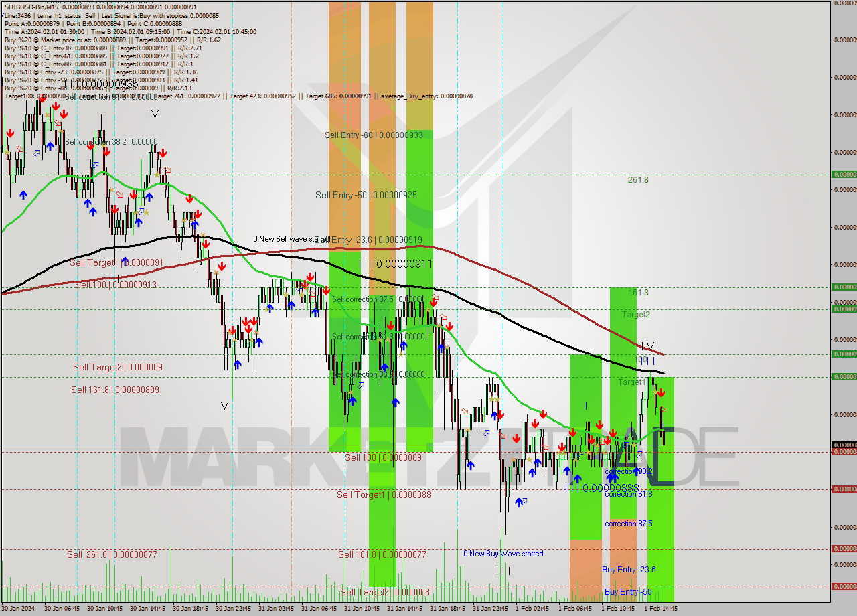
Task: Click 'Buy %20 @ Market price' line
Action: 112,40
